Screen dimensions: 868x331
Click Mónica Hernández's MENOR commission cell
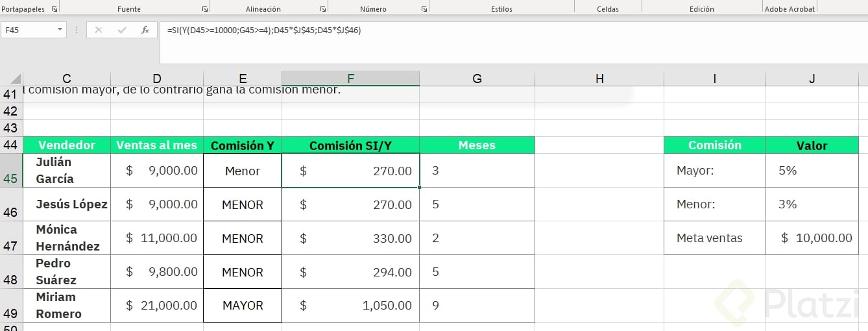243,238
